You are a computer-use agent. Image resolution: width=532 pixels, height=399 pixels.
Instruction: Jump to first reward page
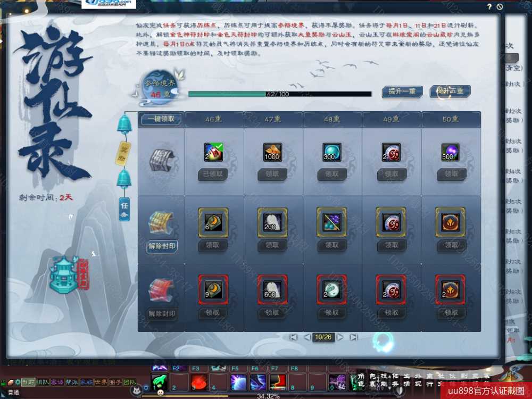(x=294, y=337)
